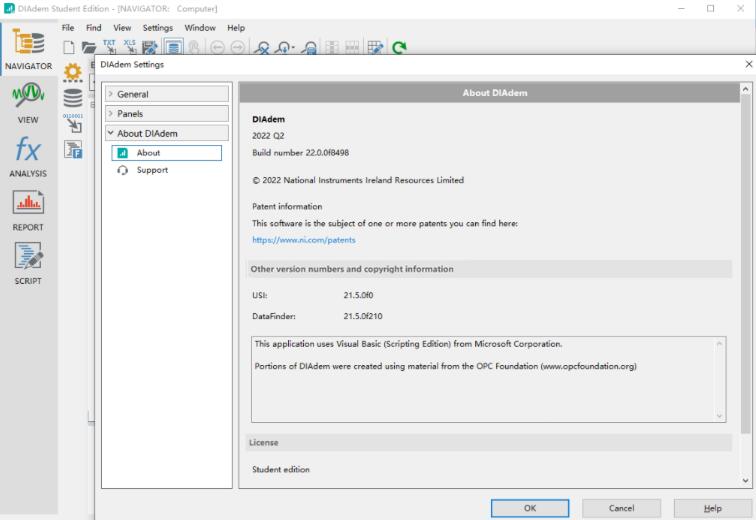Click the Open folder toolbar icon
Screen dimensions: 756x520
coord(89,47)
